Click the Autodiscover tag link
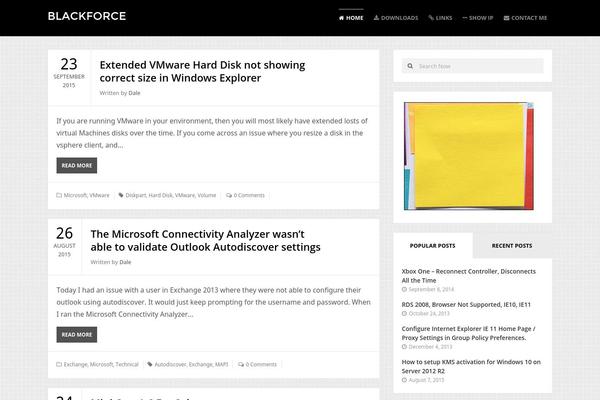This screenshot has height=400, width=600. tap(170, 364)
